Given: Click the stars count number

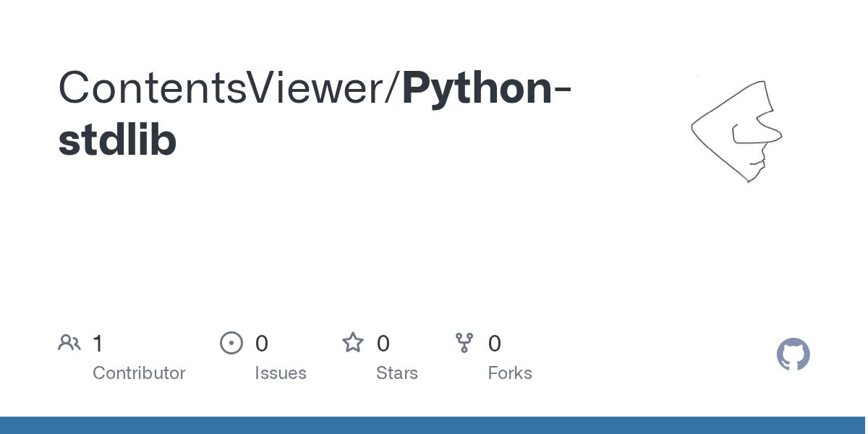Looking at the screenshot, I should [383, 344].
